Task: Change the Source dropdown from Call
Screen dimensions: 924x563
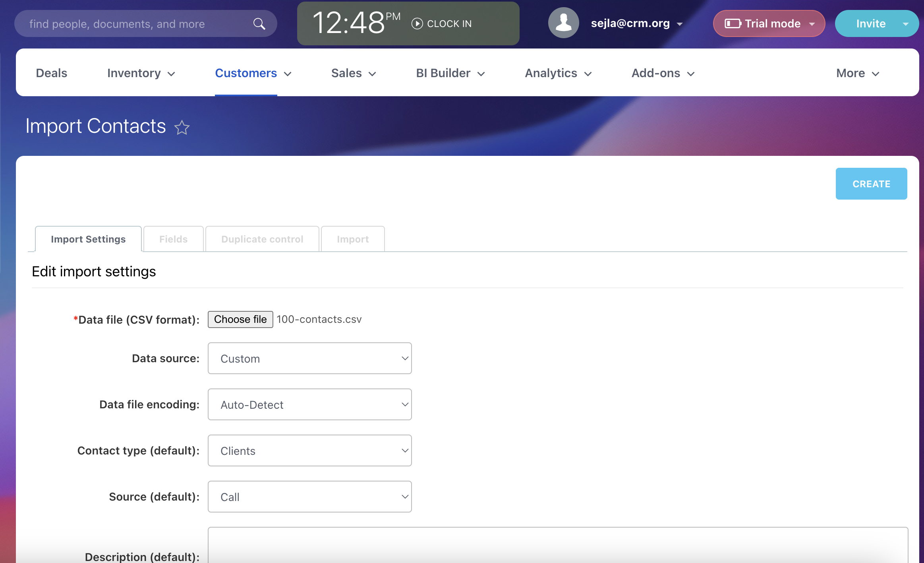Action: [309, 497]
